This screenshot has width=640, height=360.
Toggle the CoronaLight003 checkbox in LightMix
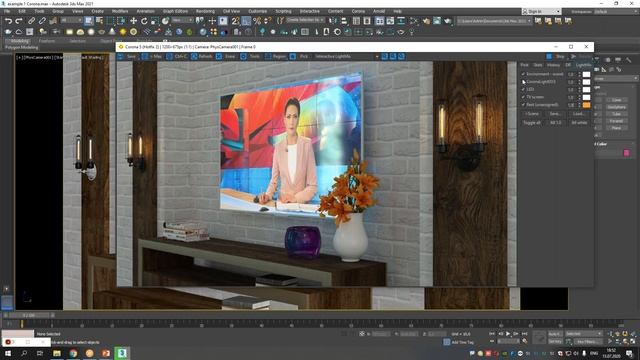(523, 82)
